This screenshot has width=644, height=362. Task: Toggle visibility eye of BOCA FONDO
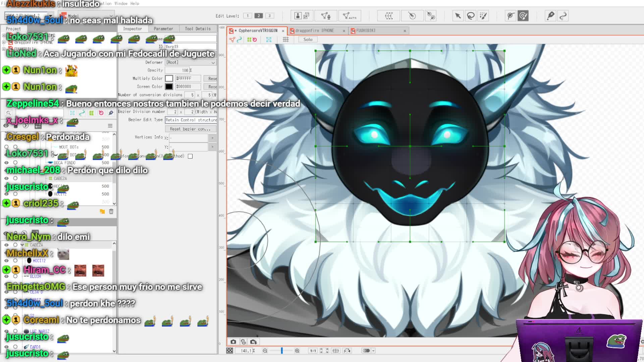6,163
